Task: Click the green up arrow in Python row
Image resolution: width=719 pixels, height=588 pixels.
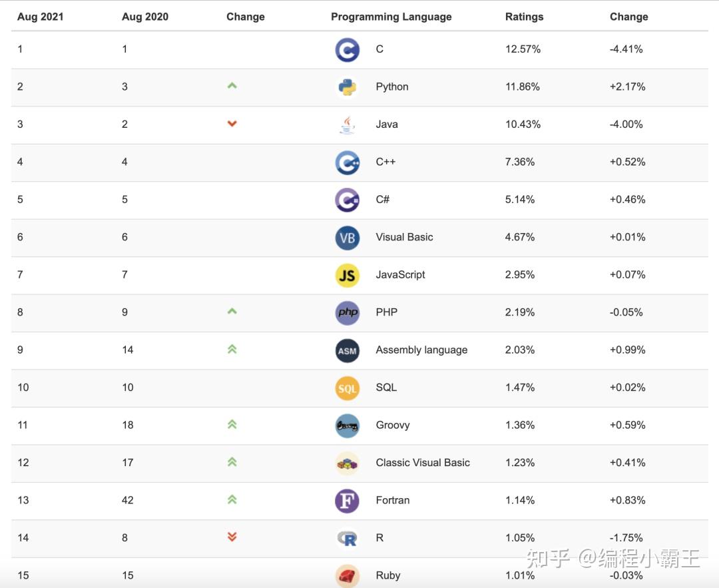Action: (x=232, y=86)
